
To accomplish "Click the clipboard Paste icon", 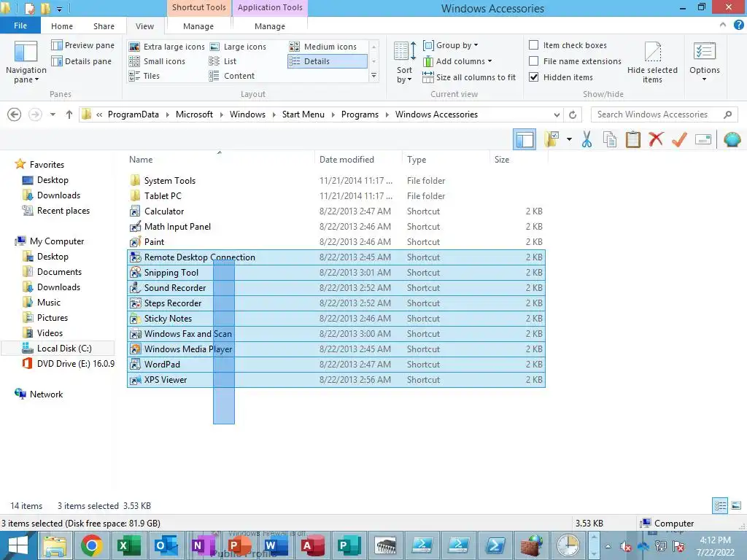I will click(x=632, y=139).
